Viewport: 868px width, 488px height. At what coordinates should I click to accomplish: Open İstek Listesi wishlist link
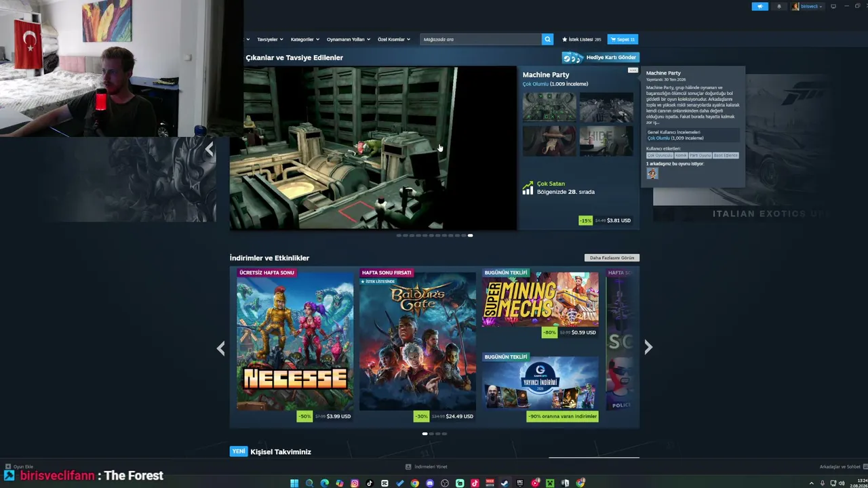pyautogui.click(x=582, y=39)
